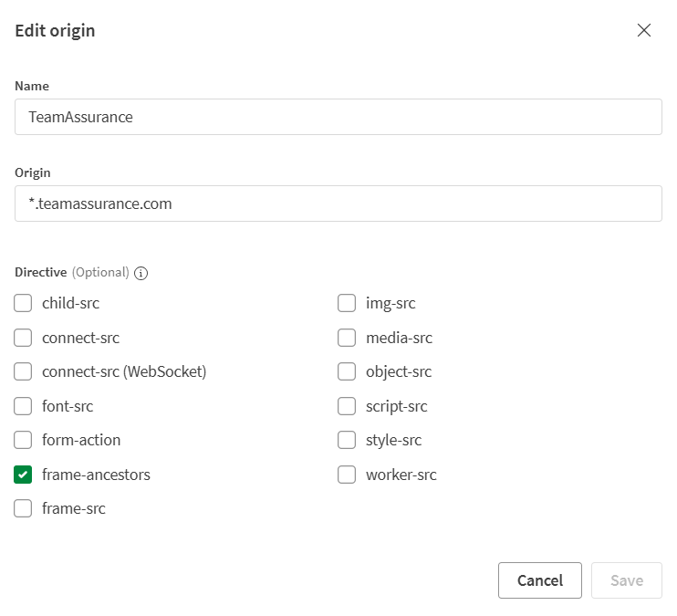Enable the img-src directive
This screenshot has height=616, width=677.
pyautogui.click(x=347, y=303)
